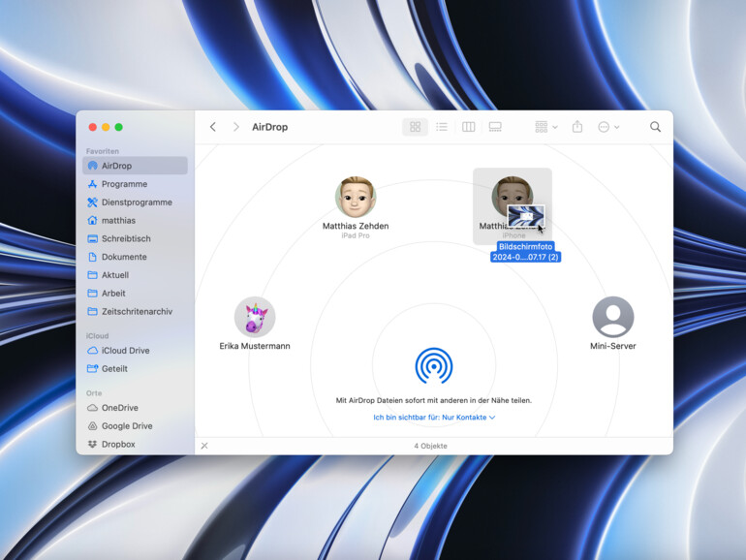Click the AirDrop window title
Screen dimensions: 746x560
tap(269, 127)
